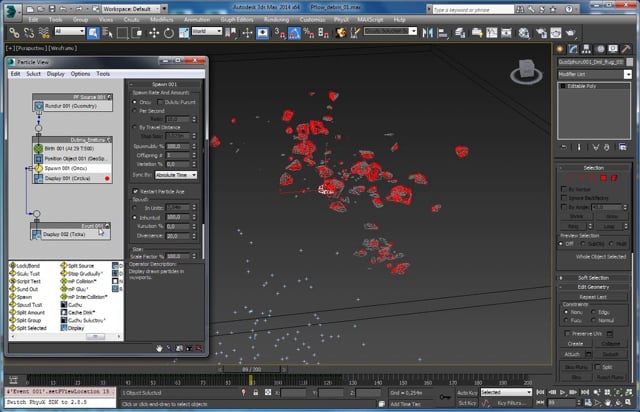Activate the Select and Move tool
This screenshot has height=412, width=640.
point(154,33)
